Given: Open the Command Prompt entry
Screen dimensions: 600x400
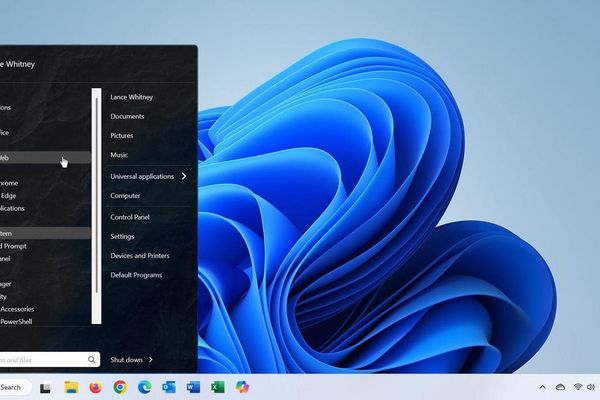Looking at the screenshot, I should click(45, 246).
